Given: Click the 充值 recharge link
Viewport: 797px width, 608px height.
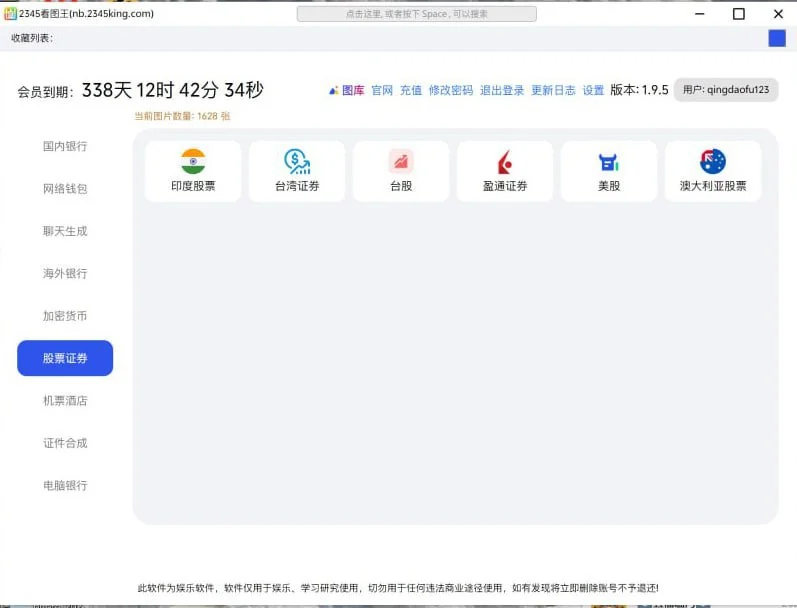Looking at the screenshot, I should [x=411, y=90].
